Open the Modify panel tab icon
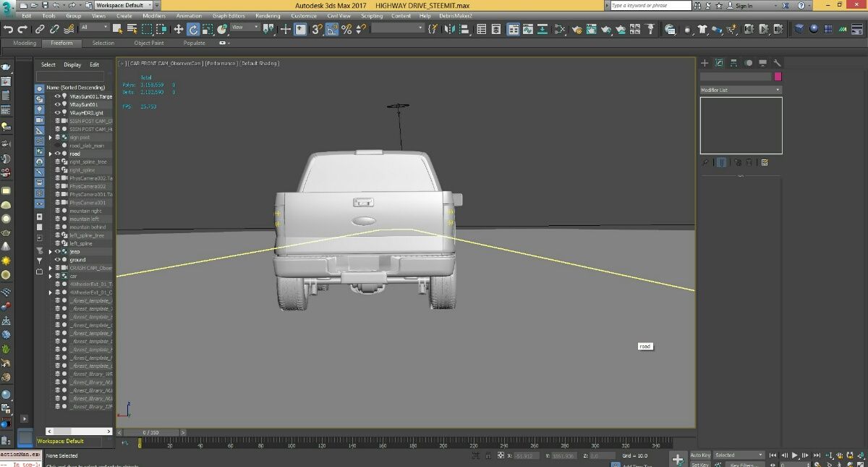This screenshot has height=467, width=868. click(x=719, y=63)
